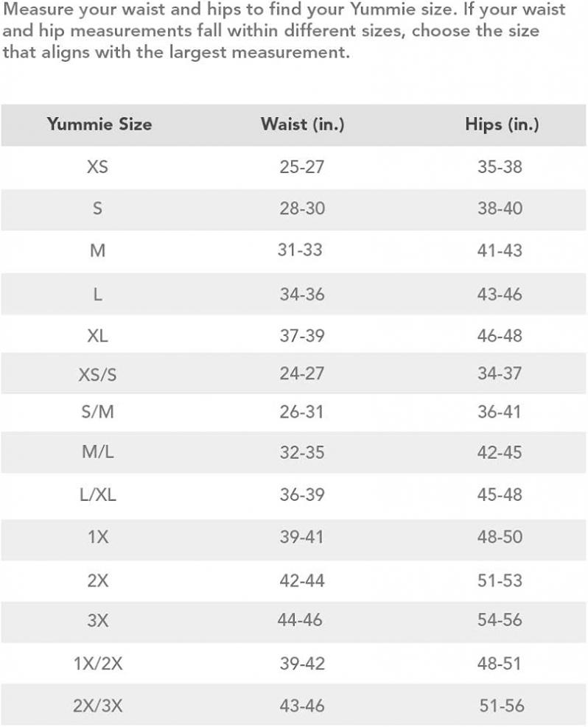Click the Yummie Size column header
The image size is (588, 727).
(x=99, y=124)
